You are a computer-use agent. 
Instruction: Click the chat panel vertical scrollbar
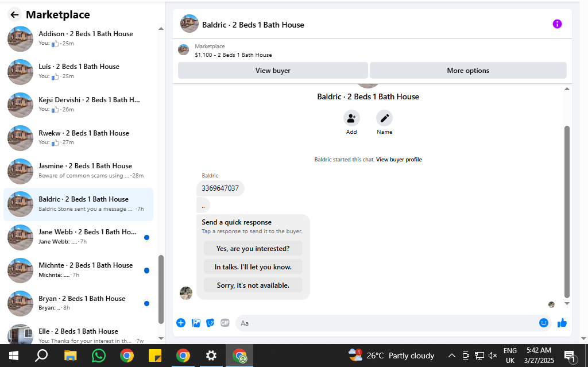coord(567,212)
